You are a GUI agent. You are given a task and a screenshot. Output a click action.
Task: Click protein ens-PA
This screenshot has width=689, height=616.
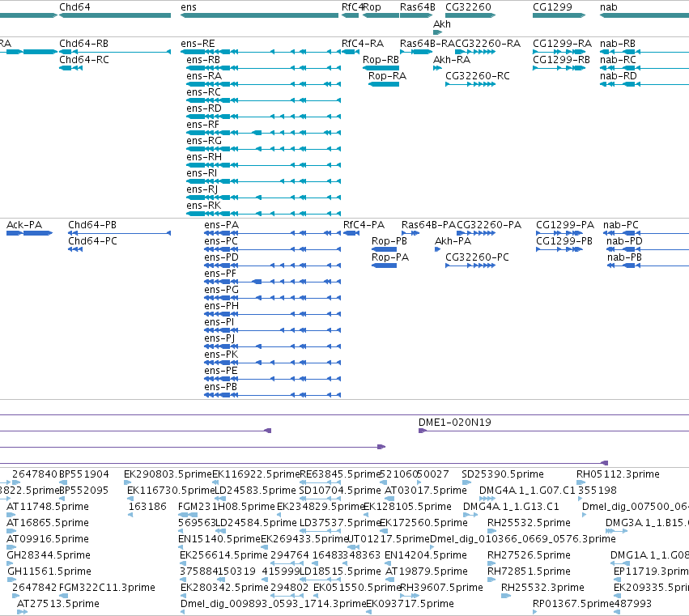(222, 225)
